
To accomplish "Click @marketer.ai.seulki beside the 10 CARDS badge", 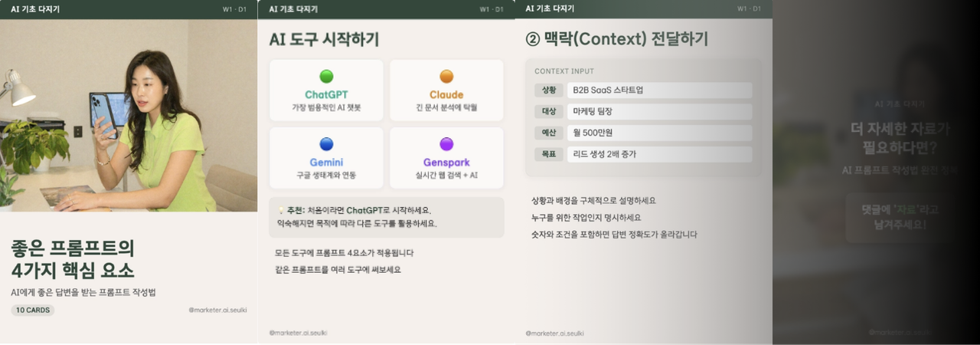I will coord(217,310).
